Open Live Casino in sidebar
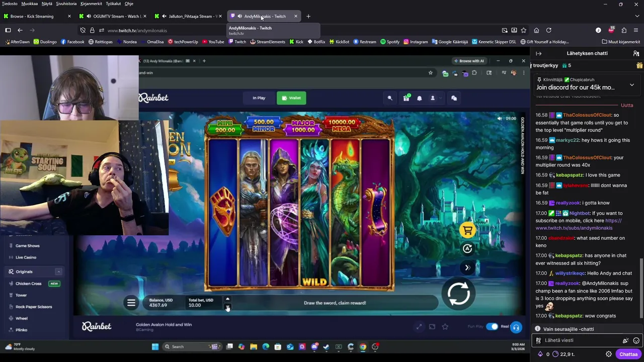Image resolution: width=644 pixels, height=362 pixels. pos(26,257)
